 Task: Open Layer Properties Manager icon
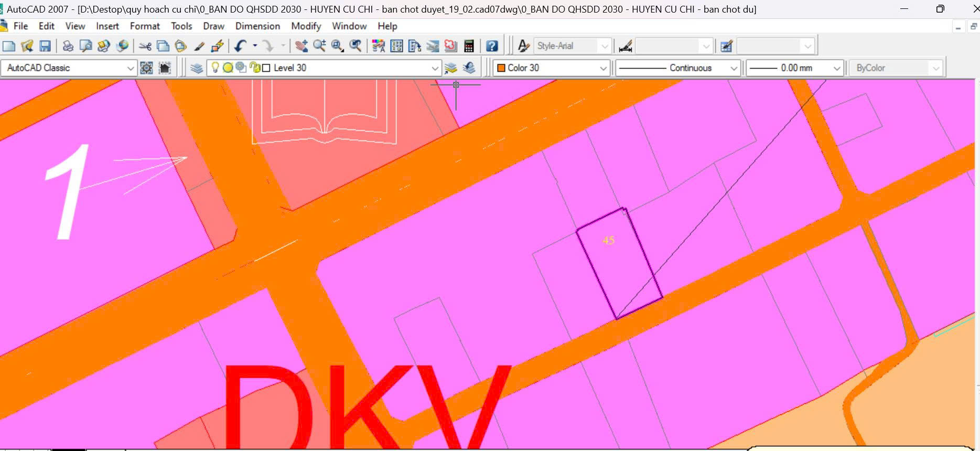(x=197, y=68)
